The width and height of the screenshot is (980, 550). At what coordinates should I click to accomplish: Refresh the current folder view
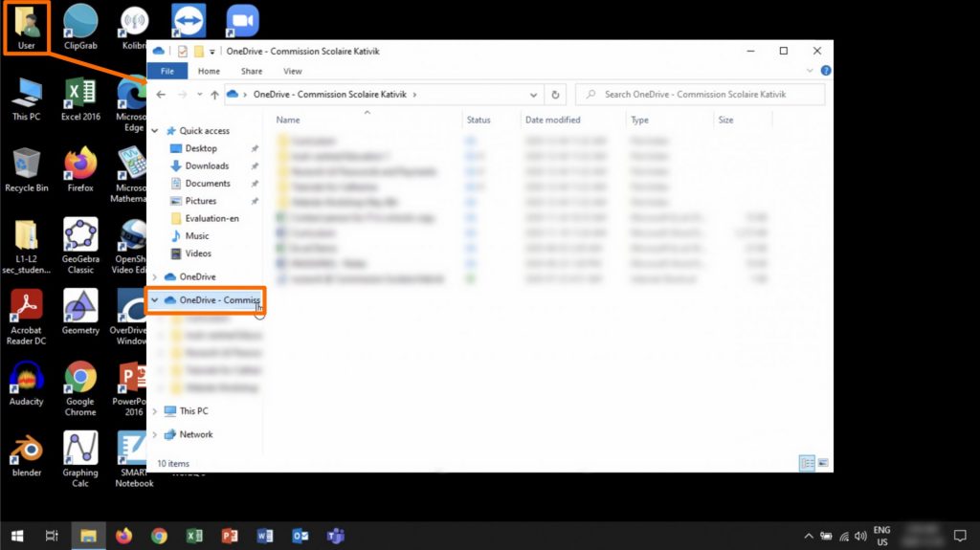(x=556, y=95)
